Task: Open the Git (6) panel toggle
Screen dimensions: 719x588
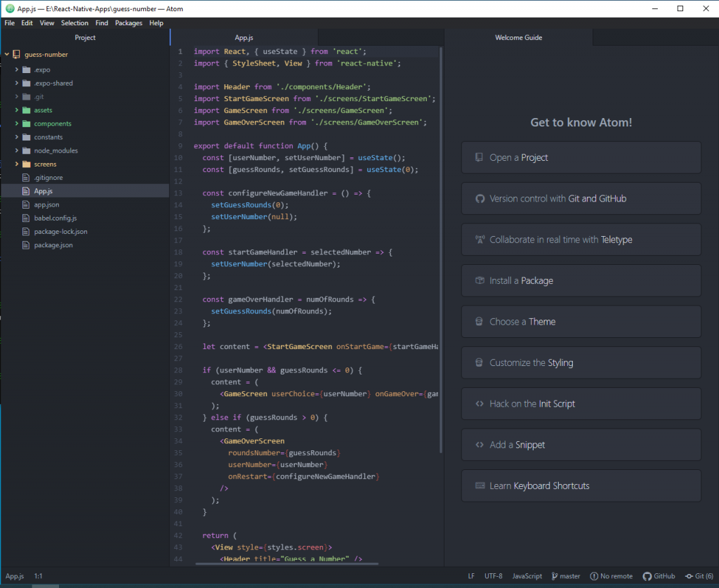Action: (699, 576)
